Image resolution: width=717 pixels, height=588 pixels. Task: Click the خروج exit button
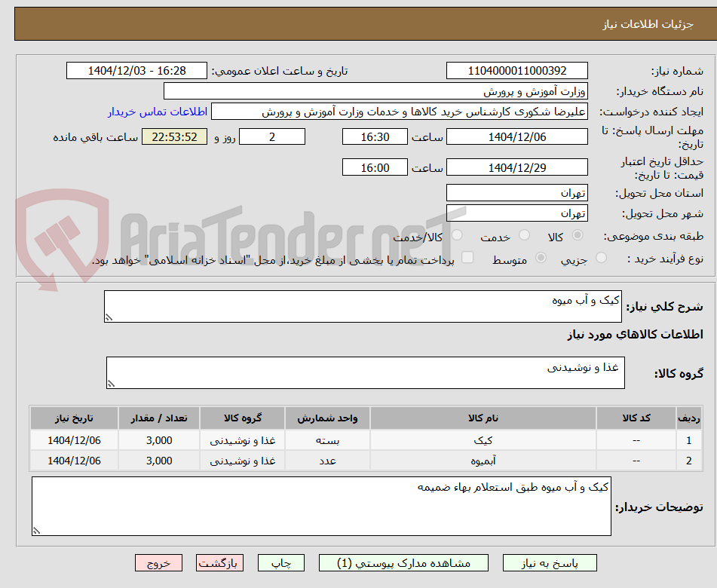point(158,563)
